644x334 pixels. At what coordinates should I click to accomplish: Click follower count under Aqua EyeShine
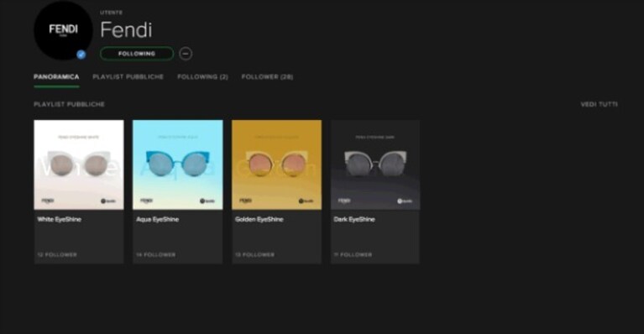(x=156, y=255)
